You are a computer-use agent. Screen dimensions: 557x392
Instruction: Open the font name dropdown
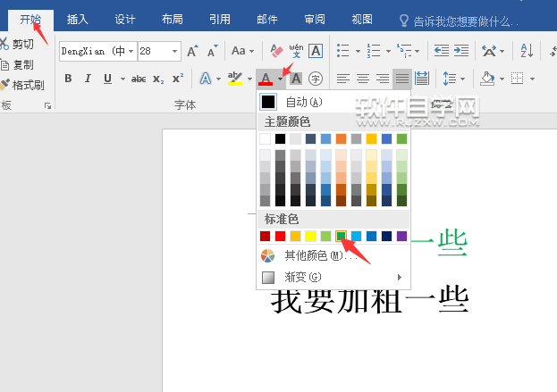pos(131,52)
